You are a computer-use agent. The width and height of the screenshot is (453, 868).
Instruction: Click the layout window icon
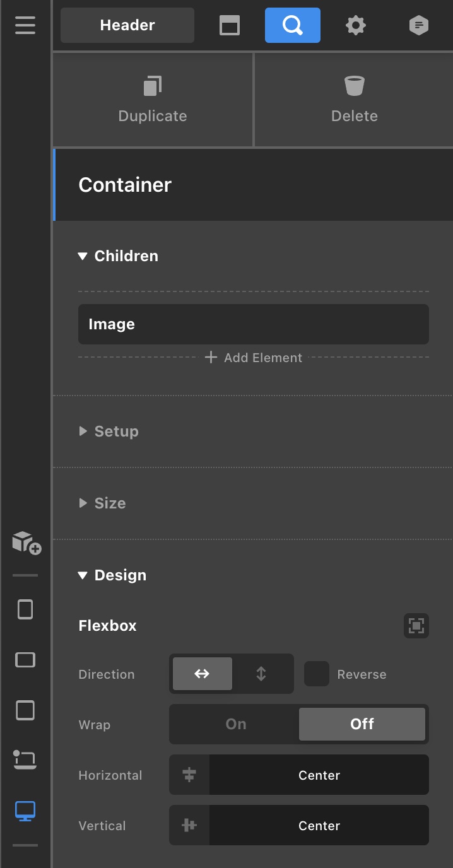[x=230, y=25]
